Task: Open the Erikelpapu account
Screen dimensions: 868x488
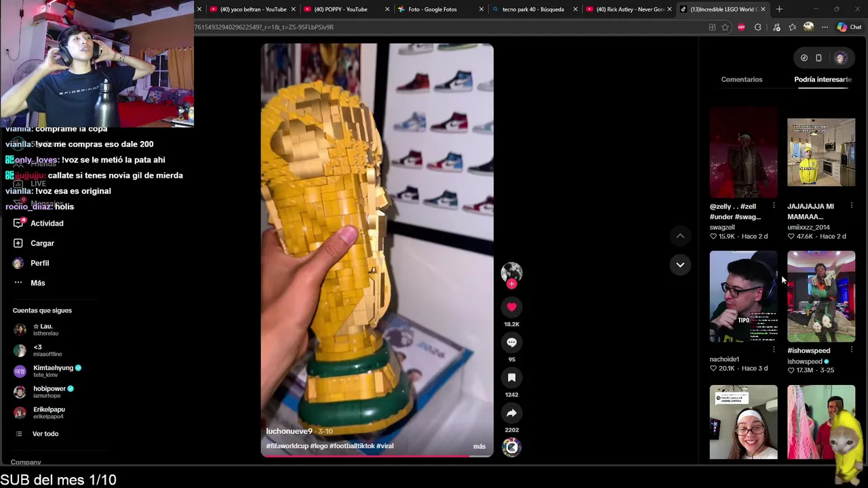Action: (x=39, y=413)
